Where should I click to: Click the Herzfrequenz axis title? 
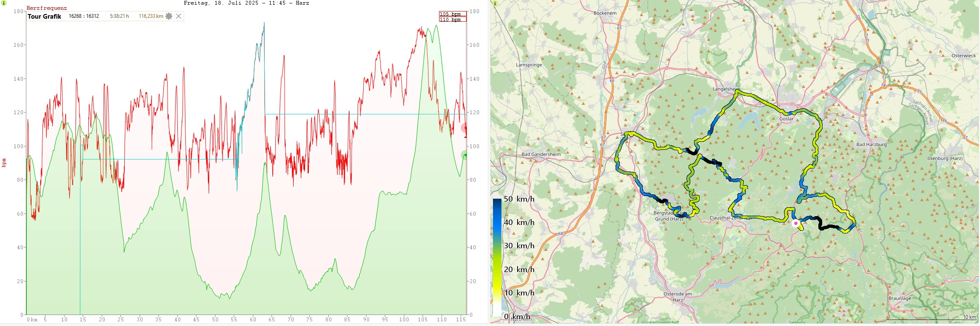(47, 8)
